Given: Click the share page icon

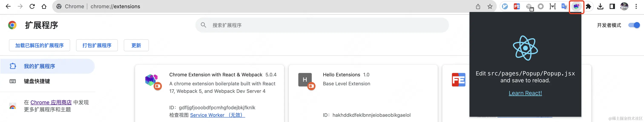Looking at the screenshot, I should pyautogui.click(x=478, y=6).
